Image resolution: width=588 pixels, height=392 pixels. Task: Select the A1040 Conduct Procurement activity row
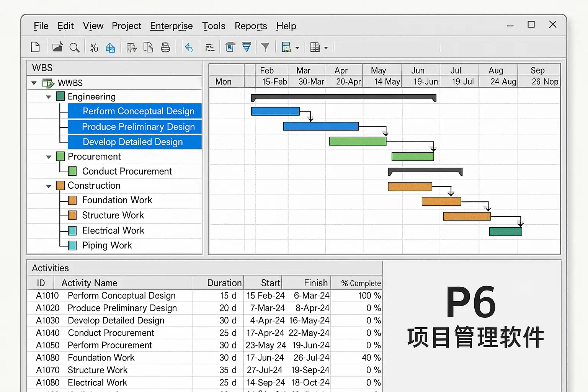point(111,333)
